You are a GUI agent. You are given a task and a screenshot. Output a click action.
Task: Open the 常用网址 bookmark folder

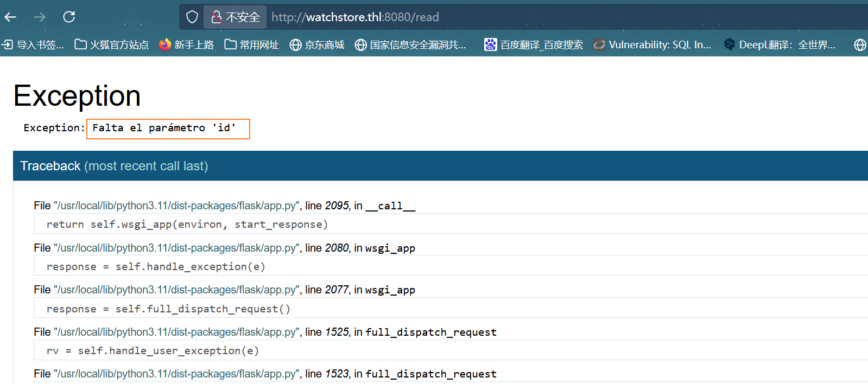(x=252, y=44)
